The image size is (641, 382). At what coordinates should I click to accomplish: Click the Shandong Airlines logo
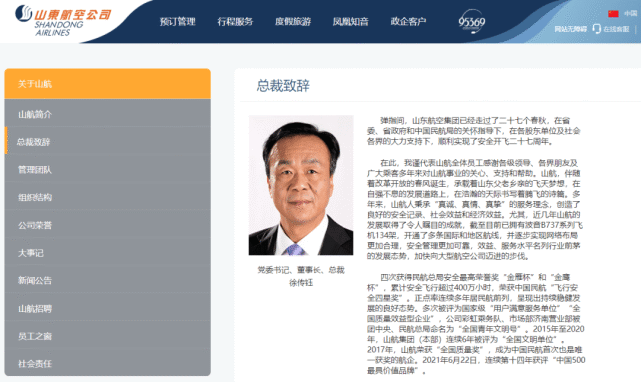tap(63, 20)
